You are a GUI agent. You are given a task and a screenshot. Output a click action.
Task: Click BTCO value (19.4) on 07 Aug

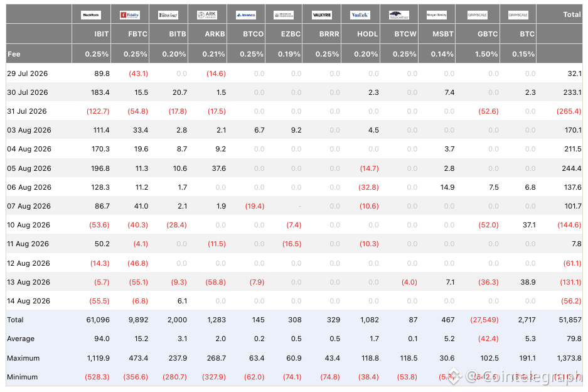[x=255, y=206]
